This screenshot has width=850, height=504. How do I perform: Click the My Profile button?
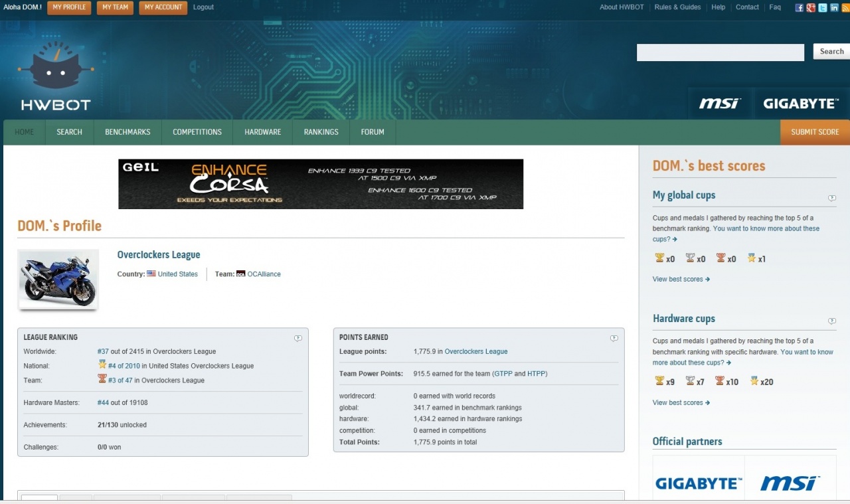69,7
